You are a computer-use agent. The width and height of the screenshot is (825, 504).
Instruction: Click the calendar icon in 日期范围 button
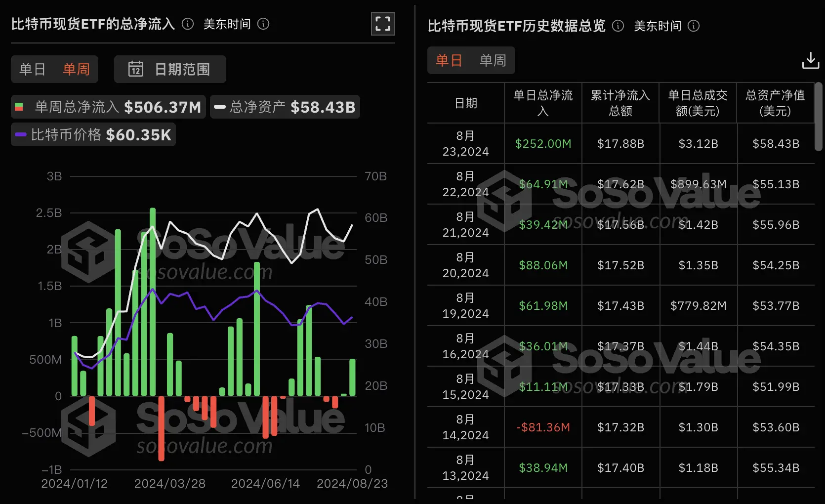136,69
